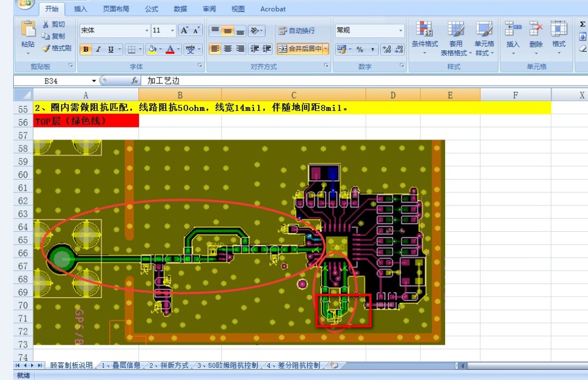This screenshot has height=380, width=588.
Task: Click the cell borders icon
Action: [x=131, y=49]
